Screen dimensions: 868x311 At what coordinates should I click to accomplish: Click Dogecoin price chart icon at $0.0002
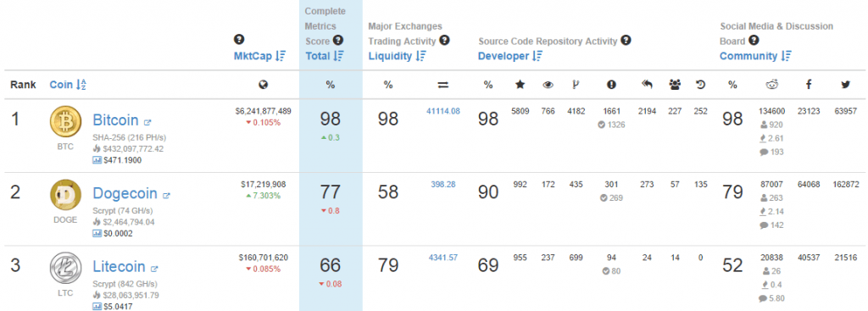[x=97, y=234]
